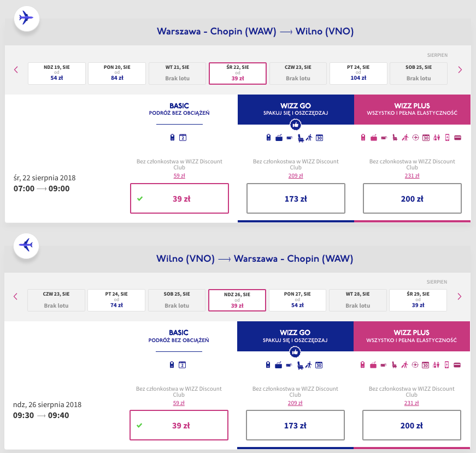Choose return WIZZ GO fare for 173 zł
This screenshot has height=453, width=476.
(295, 425)
